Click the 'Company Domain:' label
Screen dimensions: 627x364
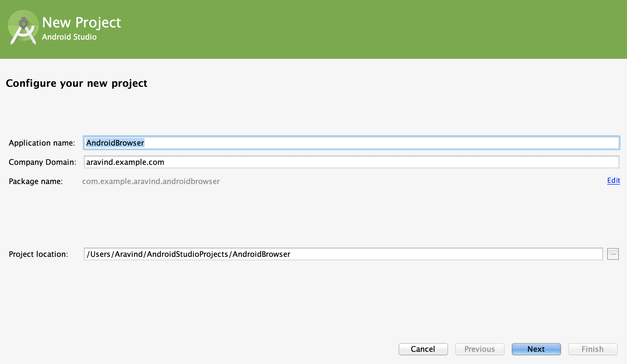pos(42,162)
